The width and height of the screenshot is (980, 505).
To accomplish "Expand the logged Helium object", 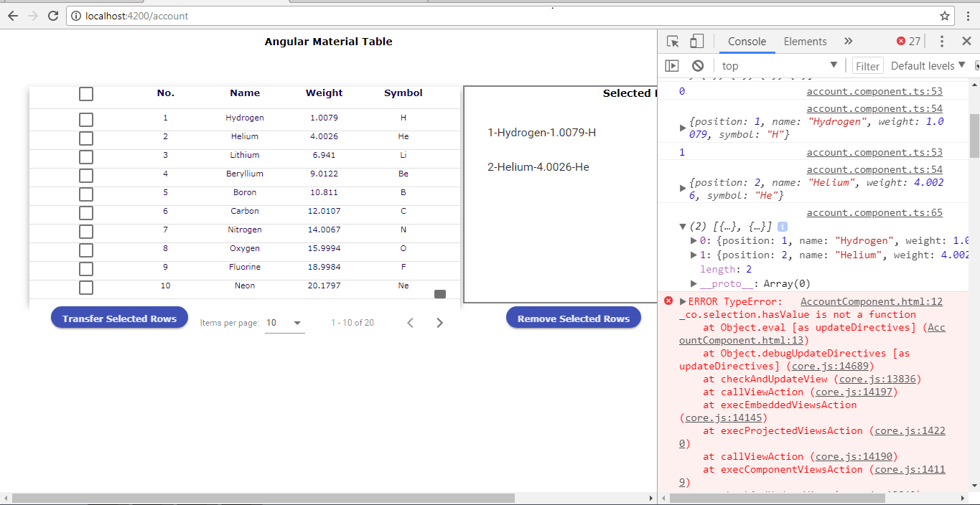I will tap(683, 189).
